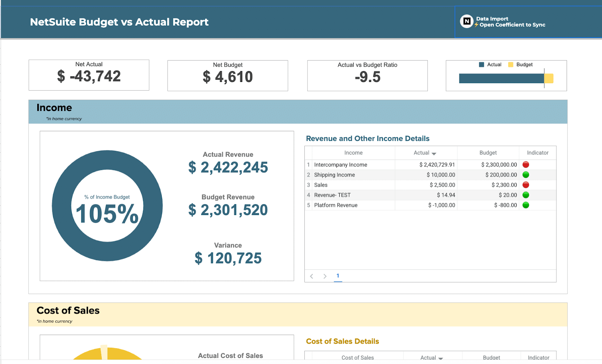Image resolution: width=602 pixels, height=364 pixels.
Task: Click the Indicator column header to toggle sorting
Action: pyautogui.click(x=537, y=153)
